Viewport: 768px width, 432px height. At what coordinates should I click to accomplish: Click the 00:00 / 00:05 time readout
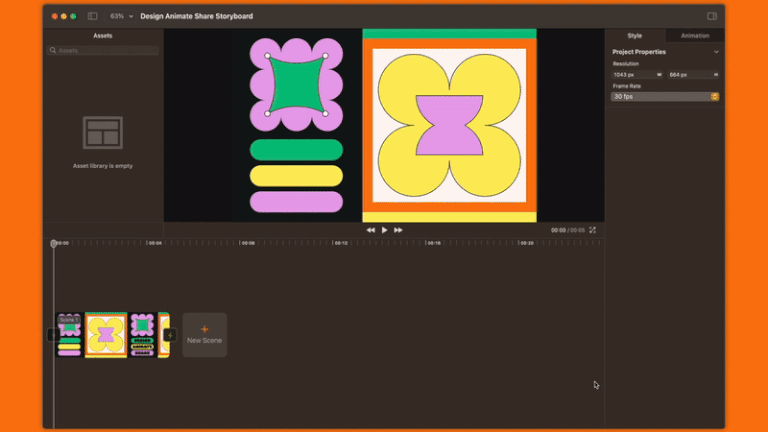(x=568, y=230)
